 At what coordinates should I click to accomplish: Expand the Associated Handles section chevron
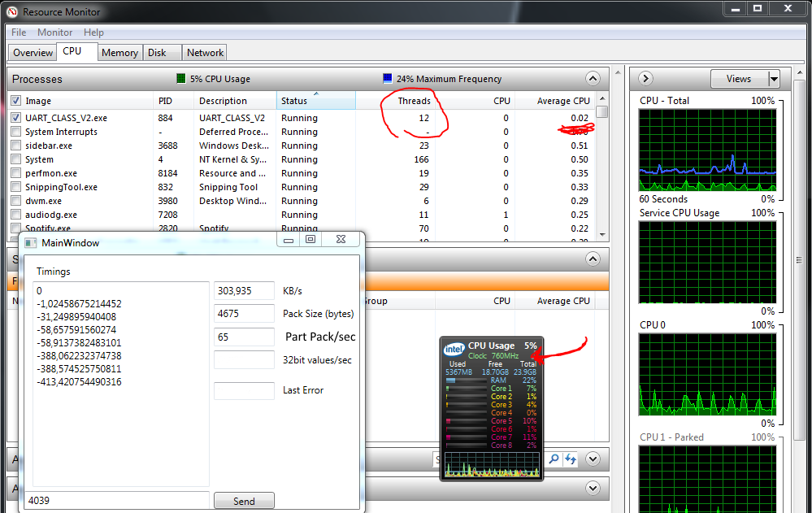pos(593,459)
